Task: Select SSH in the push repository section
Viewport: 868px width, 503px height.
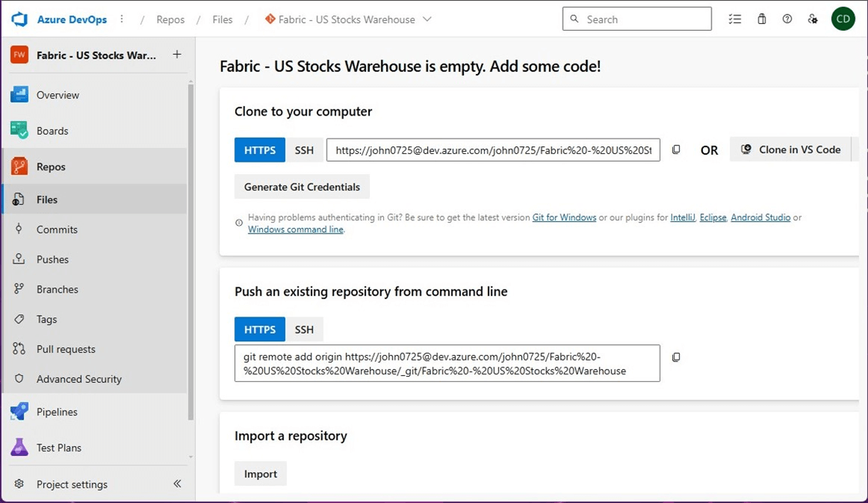Action: (304, 330)
